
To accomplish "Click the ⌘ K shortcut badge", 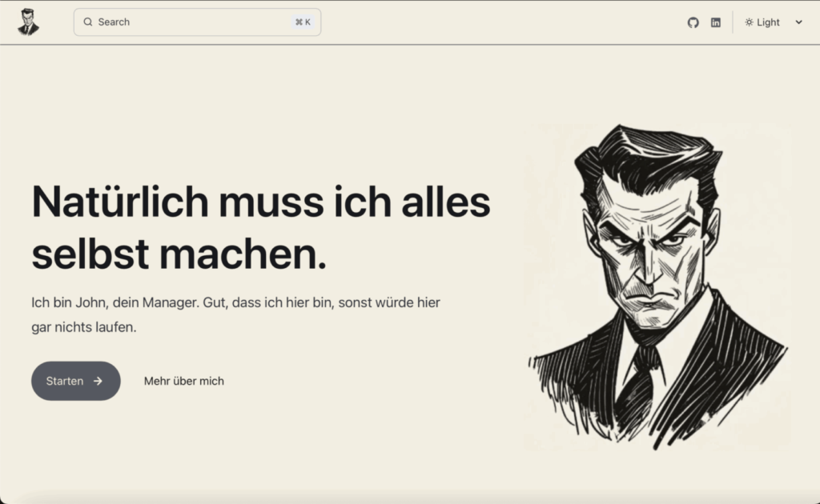I will pos(303,22).
